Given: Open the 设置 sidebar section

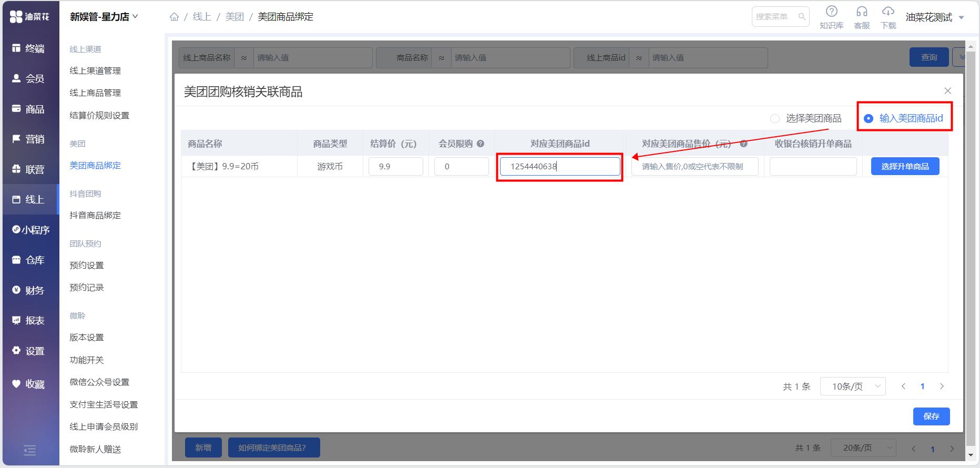Looking at the screenshot, I should [x=29, y=351].
